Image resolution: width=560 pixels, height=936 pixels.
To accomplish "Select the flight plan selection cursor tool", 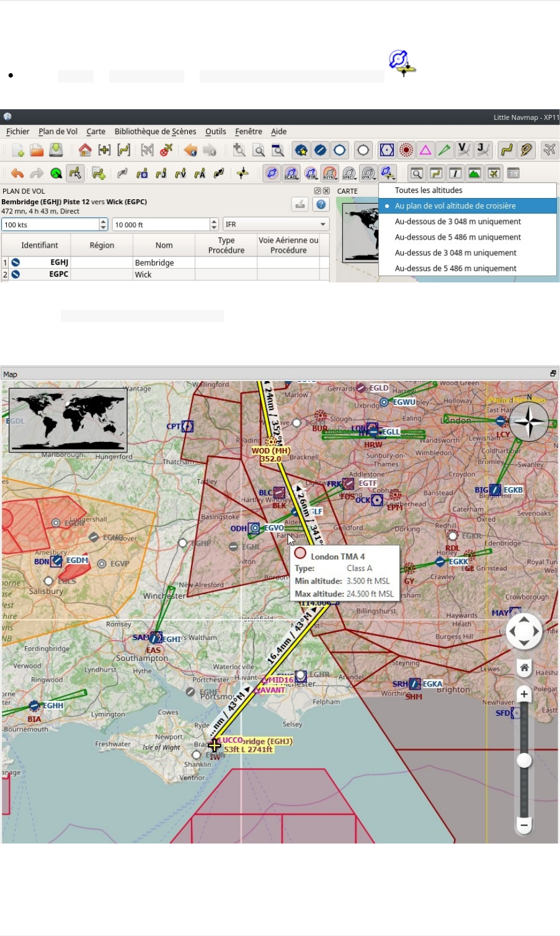I will tap(75, 173).
